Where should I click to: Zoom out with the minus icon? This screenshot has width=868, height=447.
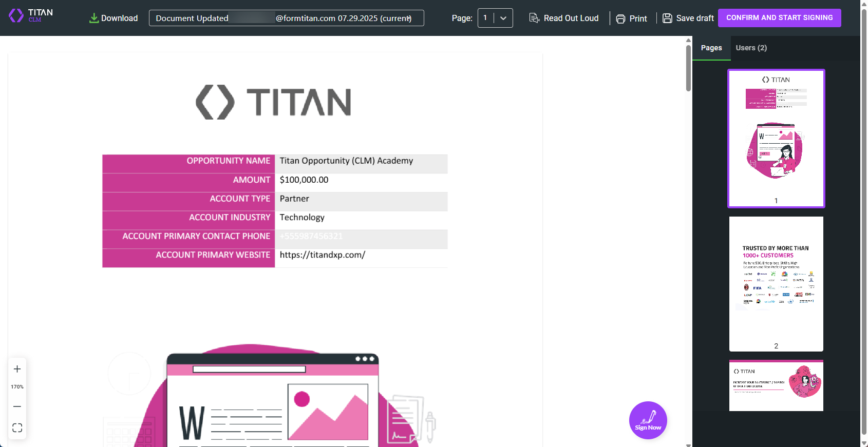coord(17,406)
